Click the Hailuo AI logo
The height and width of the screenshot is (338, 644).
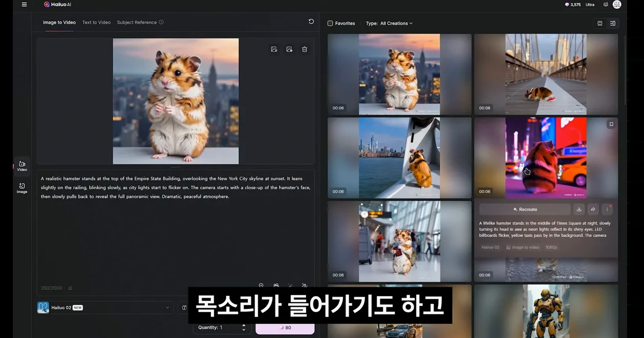click(57, 5)
